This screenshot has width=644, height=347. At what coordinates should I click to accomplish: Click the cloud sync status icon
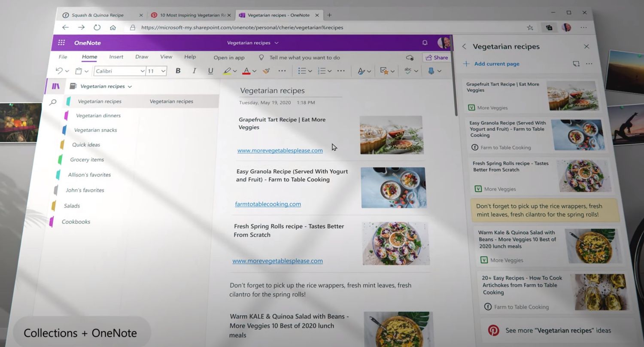pos(410,58)
